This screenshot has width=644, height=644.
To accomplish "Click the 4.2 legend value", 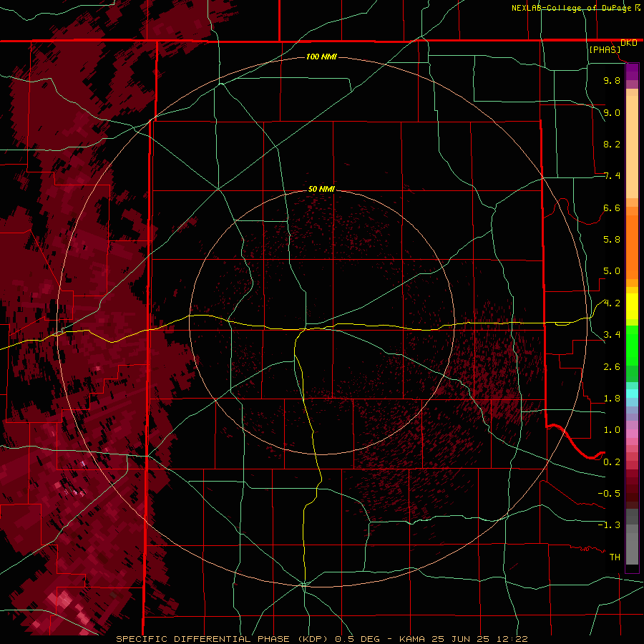I will tap(612, 303).
